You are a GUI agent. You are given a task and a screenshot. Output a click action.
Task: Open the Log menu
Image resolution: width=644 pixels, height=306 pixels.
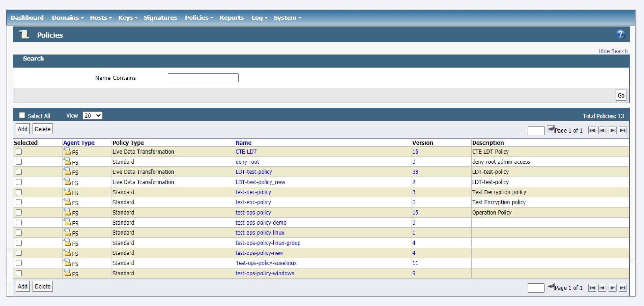pyautogui.click(x=259, y=18)
